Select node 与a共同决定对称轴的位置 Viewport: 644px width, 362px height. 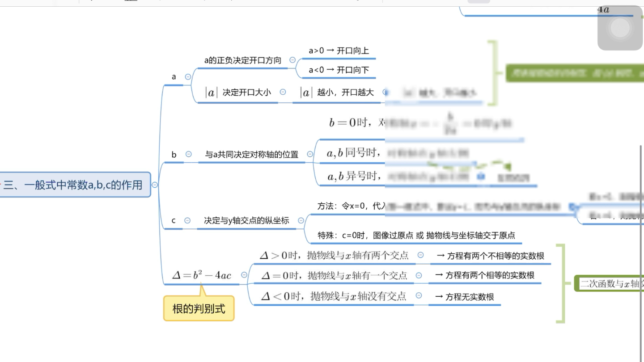coord(252,155)
